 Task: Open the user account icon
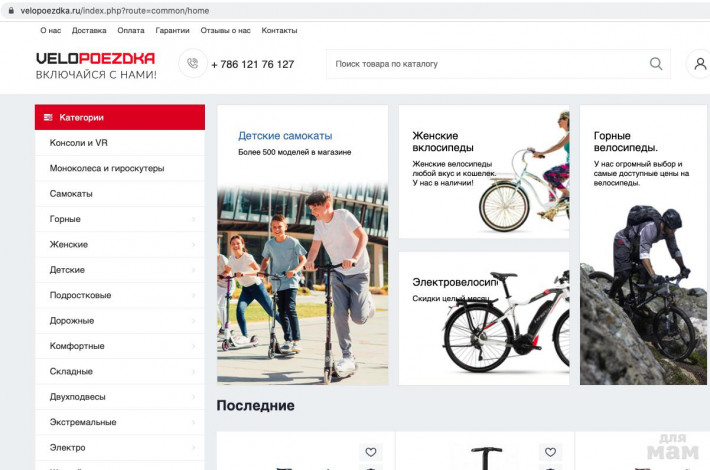[x=700, y=64]
